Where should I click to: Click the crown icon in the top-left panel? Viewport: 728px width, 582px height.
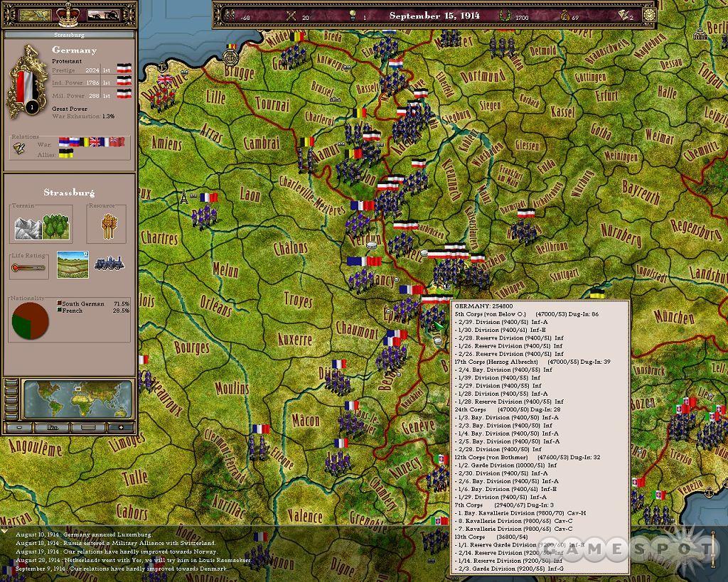[69, 14]
